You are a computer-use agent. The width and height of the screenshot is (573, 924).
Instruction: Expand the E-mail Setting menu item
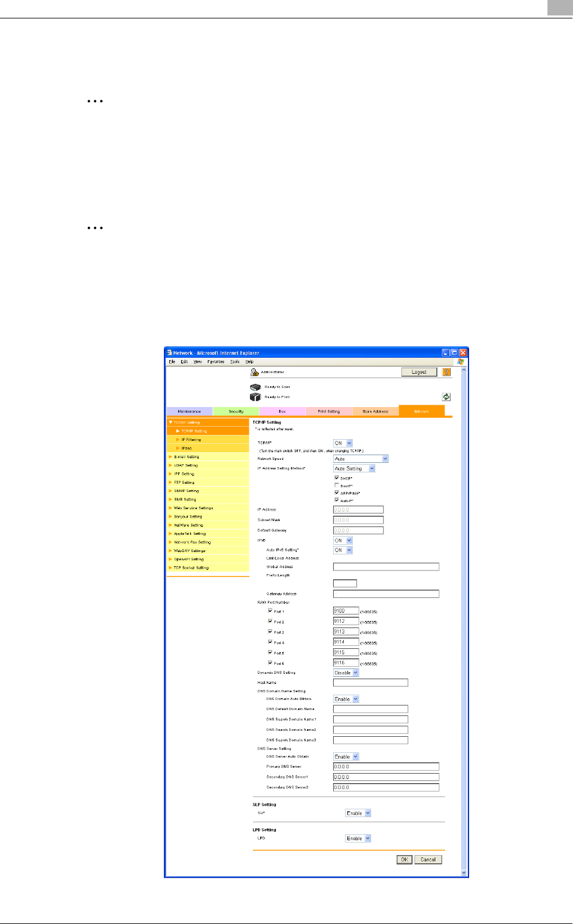click(186, 457)
